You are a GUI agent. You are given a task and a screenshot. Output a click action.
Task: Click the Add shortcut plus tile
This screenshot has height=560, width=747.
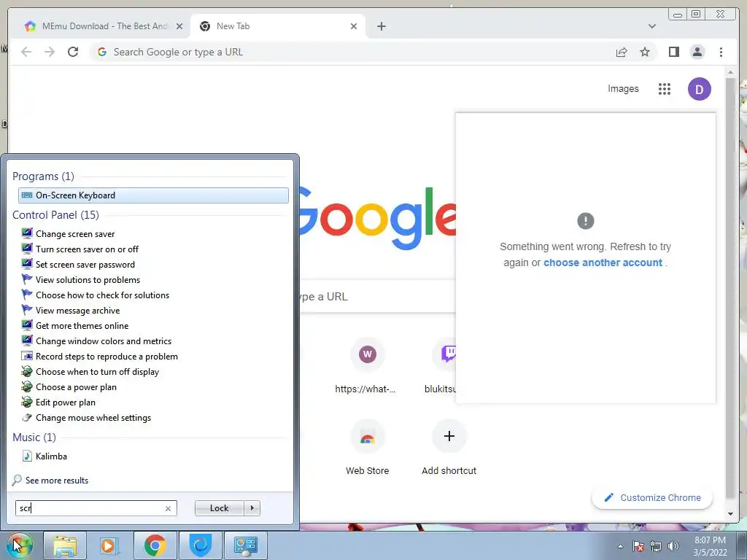click(449, 448)
